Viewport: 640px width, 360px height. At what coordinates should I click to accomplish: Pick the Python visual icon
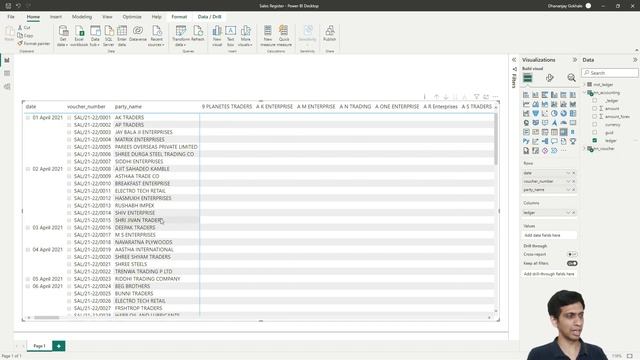click(x=526, y=141)
